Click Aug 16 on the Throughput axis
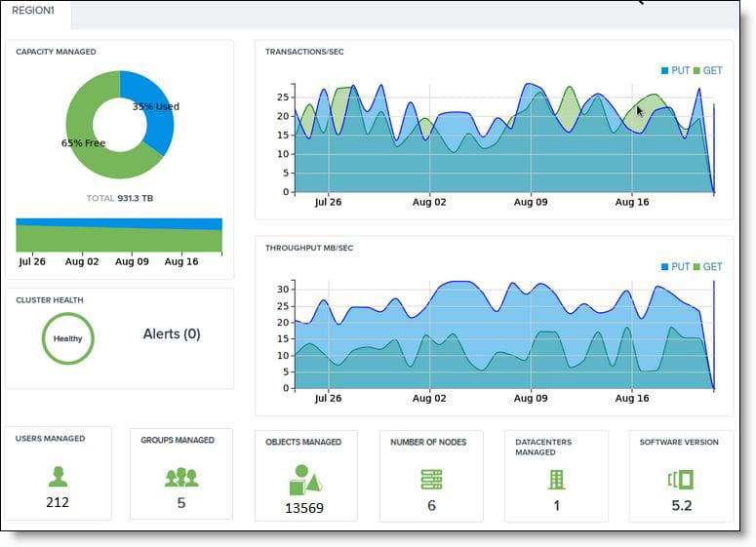756x547 pixels. [x=632, y=398]
